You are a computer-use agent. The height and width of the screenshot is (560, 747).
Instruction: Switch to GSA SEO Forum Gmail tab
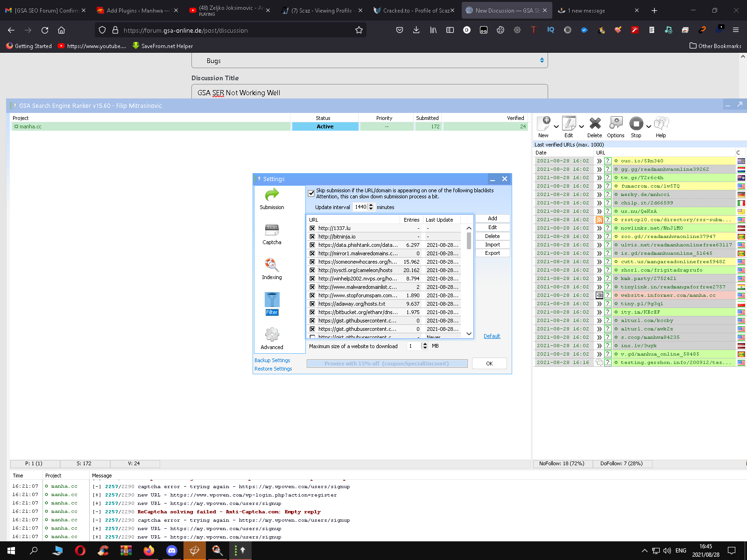coord(45,10)
